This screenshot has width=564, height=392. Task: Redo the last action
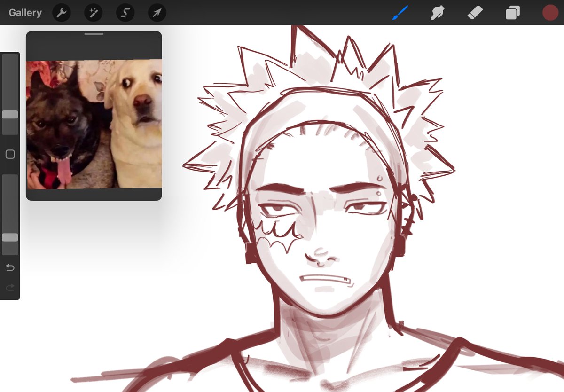[x=10, y=287]
